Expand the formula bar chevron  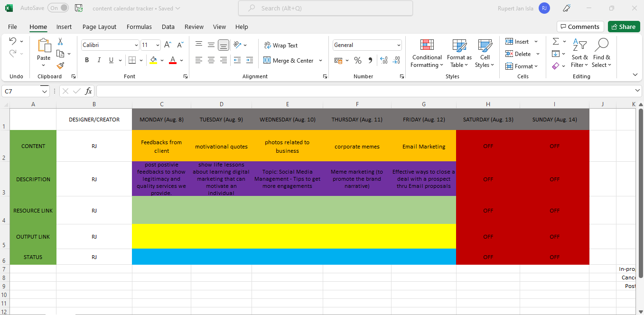pos(637,91)
